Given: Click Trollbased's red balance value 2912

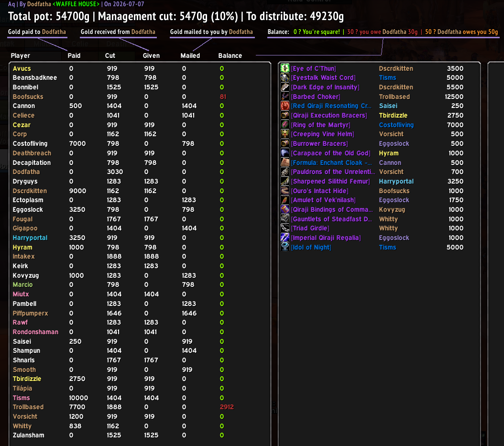Looking at the screenshot, I should [x=227, y=407].
